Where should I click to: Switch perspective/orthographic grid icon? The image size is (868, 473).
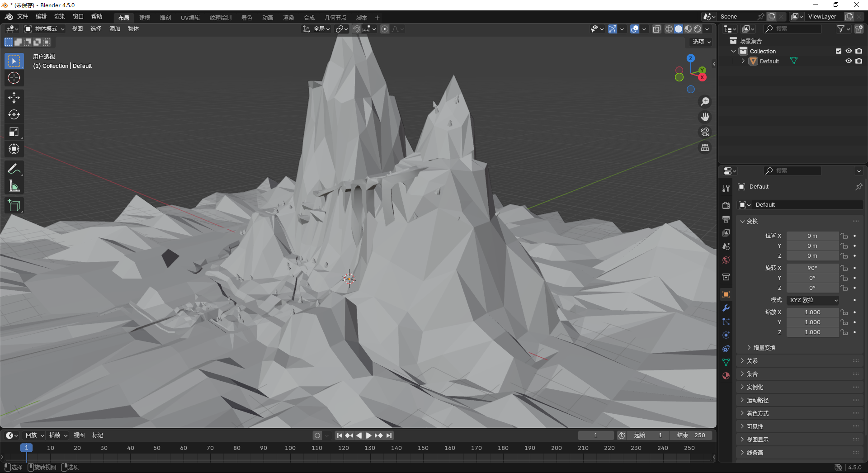click(705, 147)
